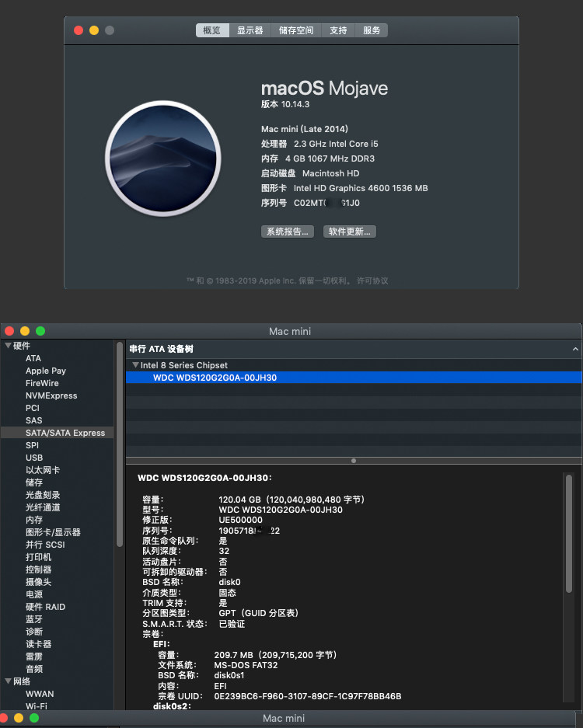Click the 版本 10.14.3 version text
Image resolution: width=583 pixels, height=728 pixels.
tap(285, 104)
